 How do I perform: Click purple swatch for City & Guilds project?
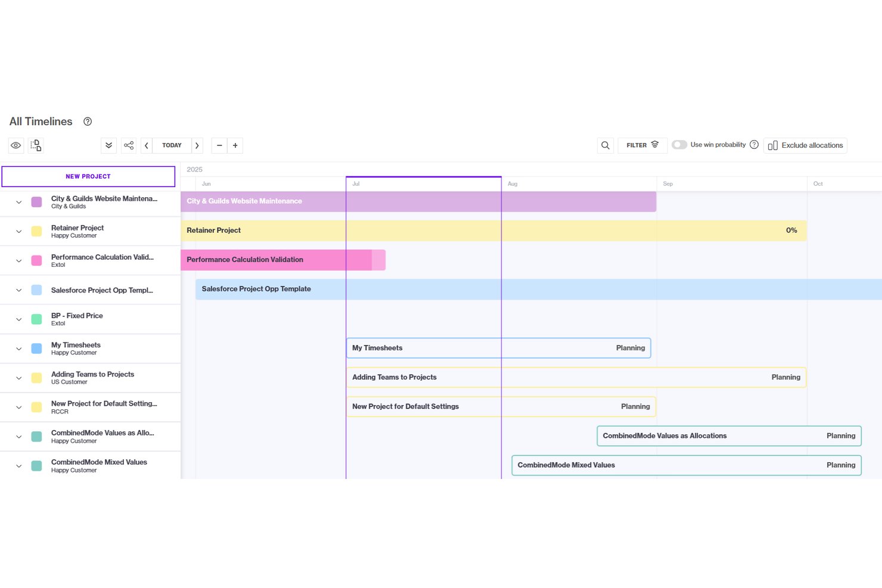click(36, 202)
